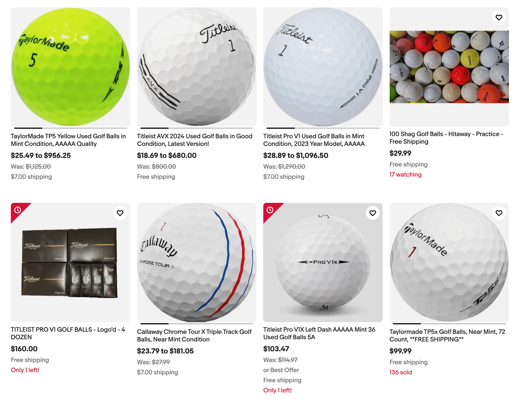Screen dimensions: 532x400
Task: Open Taylormade TP5x Golf Balls 72 Count title
Action: 447,335
